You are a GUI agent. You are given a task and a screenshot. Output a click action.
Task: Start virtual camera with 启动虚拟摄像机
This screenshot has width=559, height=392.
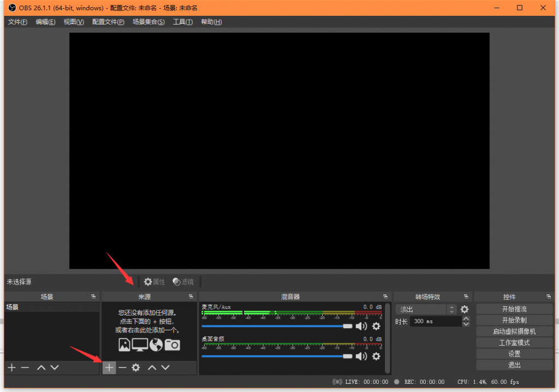click(514, 331)
